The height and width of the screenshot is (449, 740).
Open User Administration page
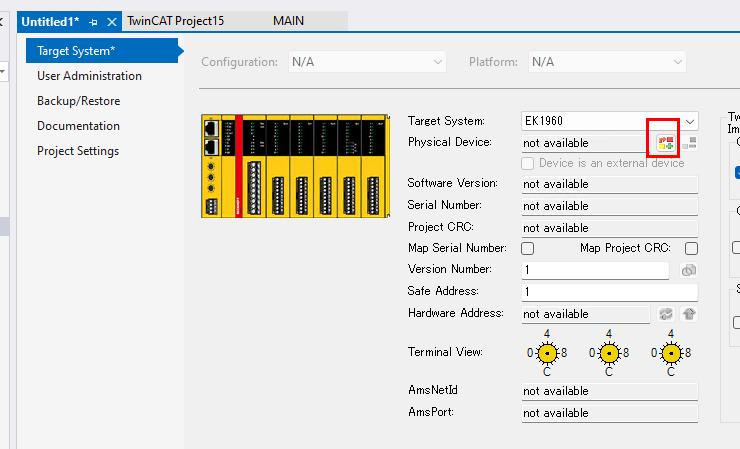pyautogui.click(x=89, y=76)
